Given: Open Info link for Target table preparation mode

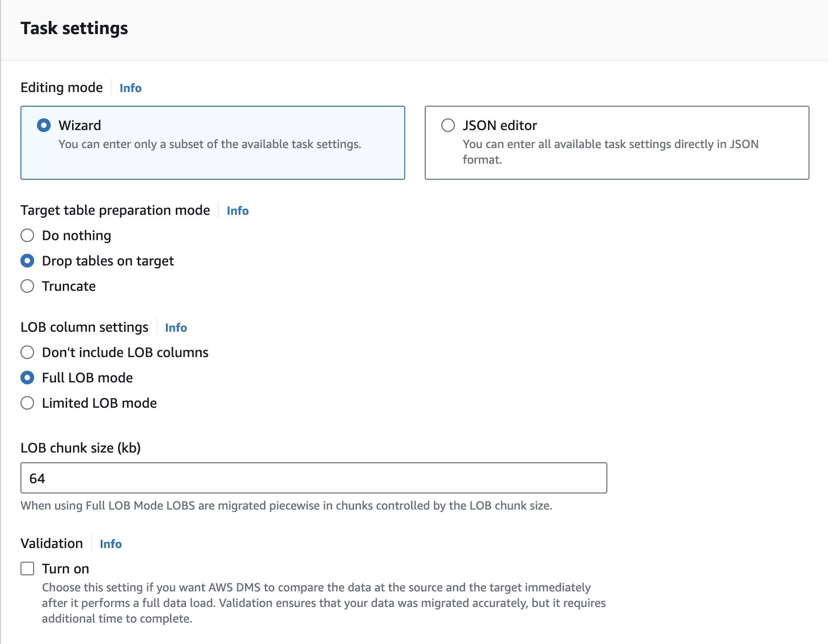Looking at the screenshot, I should [238, 211].
